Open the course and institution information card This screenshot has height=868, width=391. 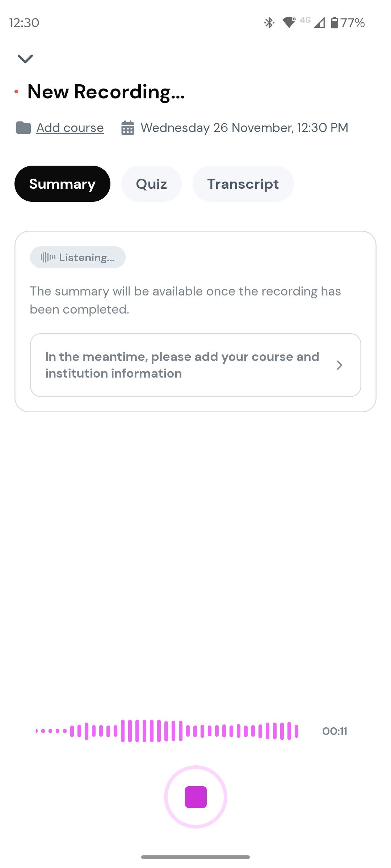tap(182, 365)
